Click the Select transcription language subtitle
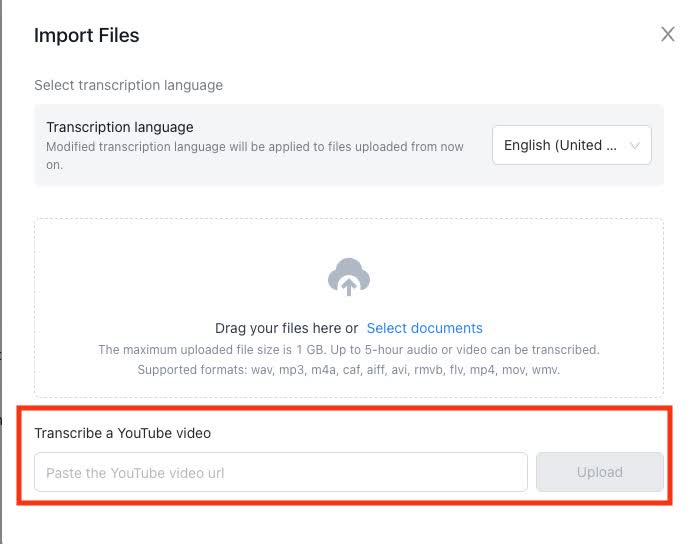The image size is (694, 544). (128, 85)
